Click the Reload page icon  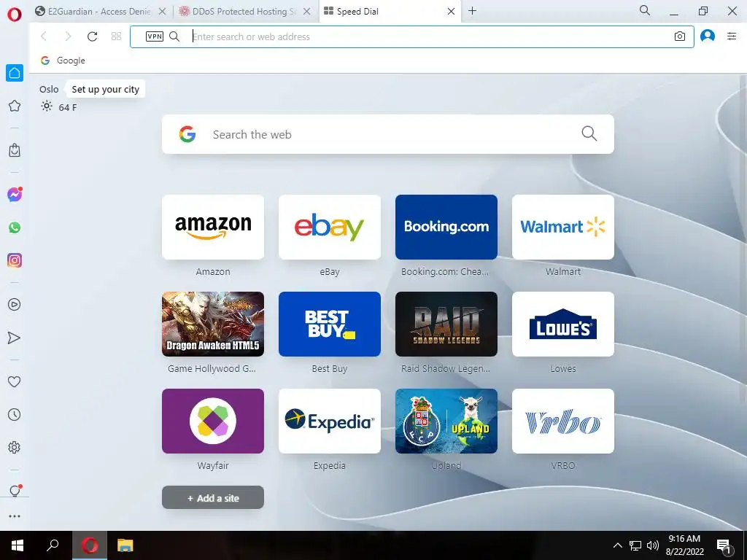[x=92, y=36]
